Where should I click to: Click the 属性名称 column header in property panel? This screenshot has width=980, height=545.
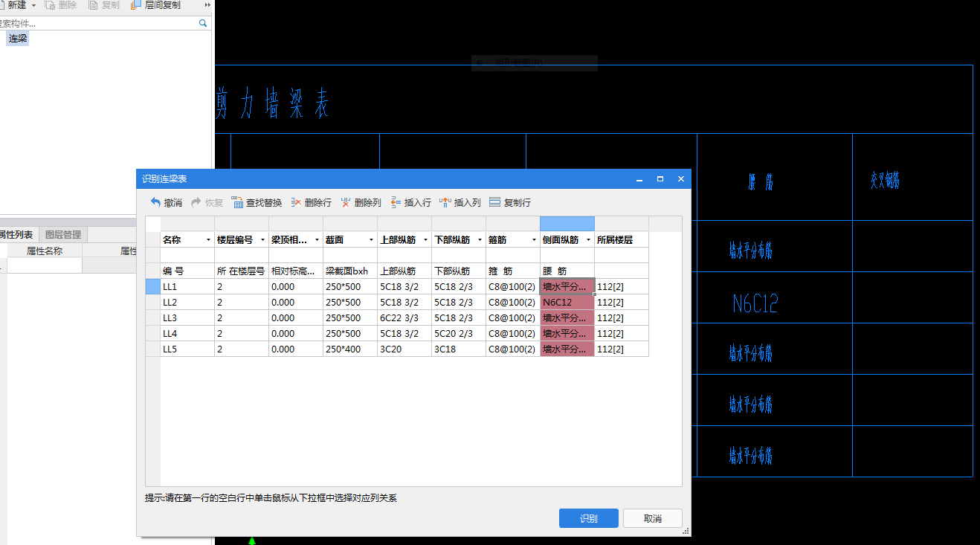(x=45, y=251)
